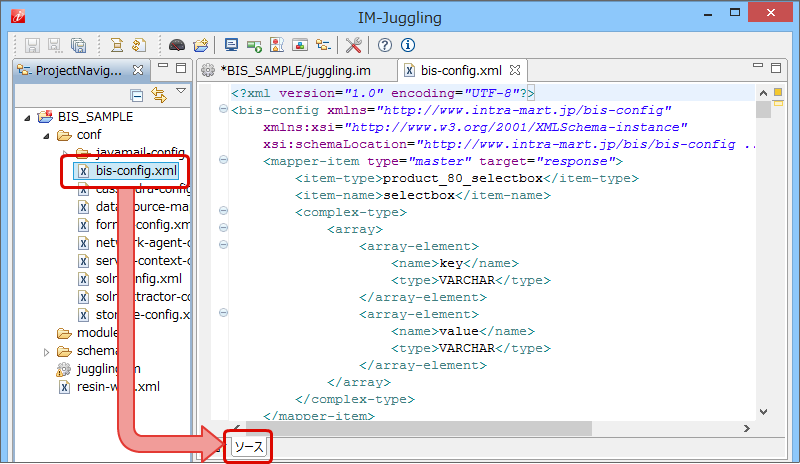Collapse All in ProjectNavigator toolbar

(x=136, y=95)
